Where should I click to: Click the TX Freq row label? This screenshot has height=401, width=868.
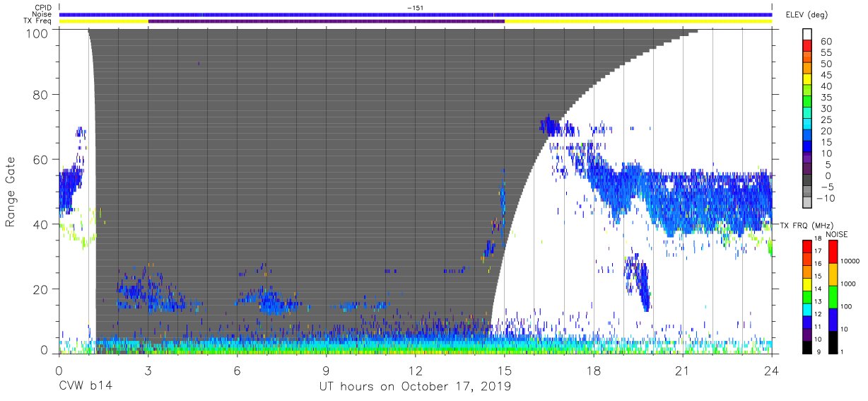pyautogui.click(x=37, y=21)
